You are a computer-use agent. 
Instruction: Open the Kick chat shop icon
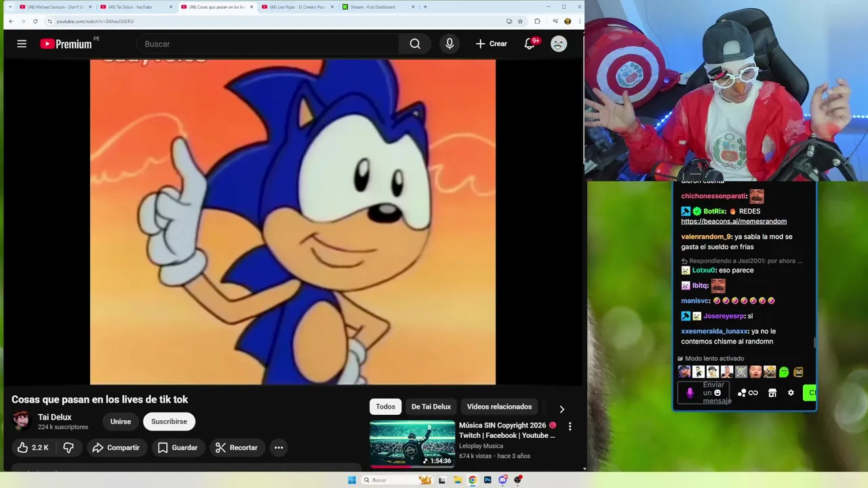(772, 392)
